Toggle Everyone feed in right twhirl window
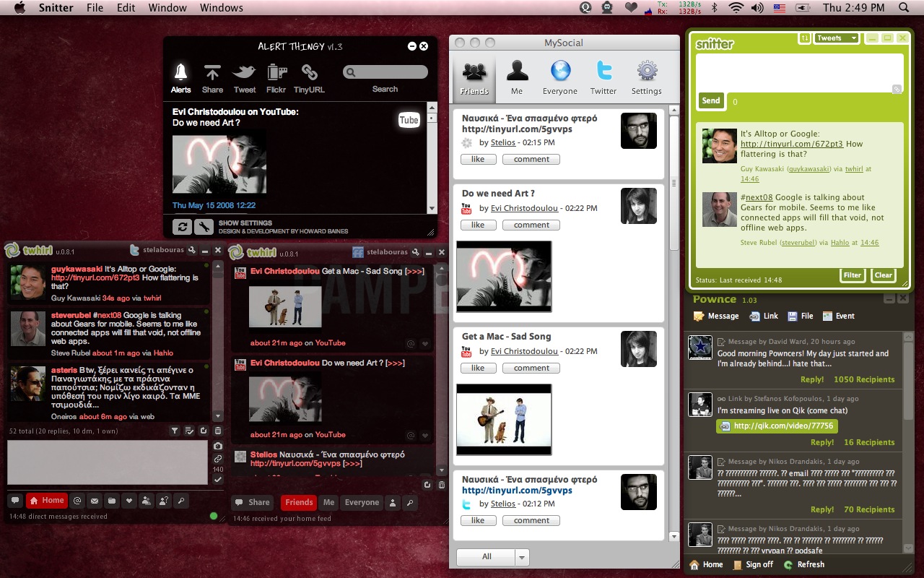Viewport: 924px width, 578px height. coord(362,502)
